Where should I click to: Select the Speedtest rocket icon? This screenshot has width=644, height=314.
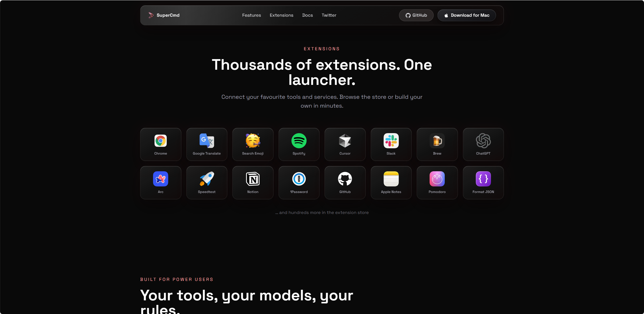(207, 179)
